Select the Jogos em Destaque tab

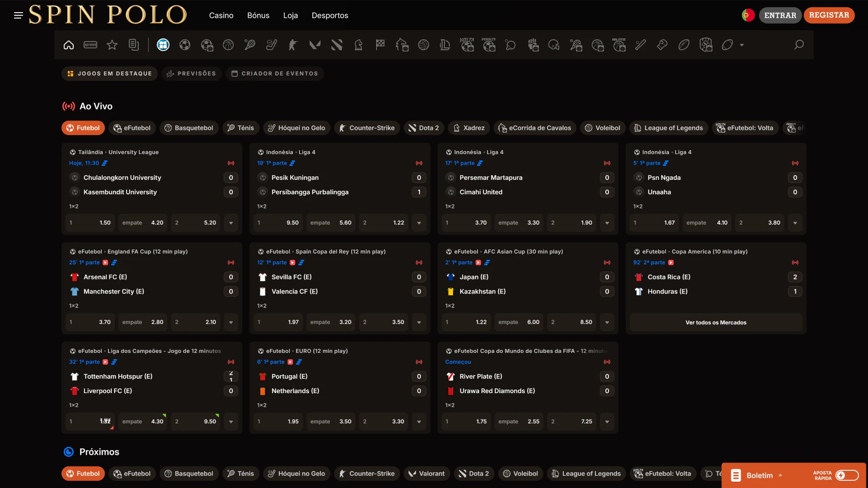(109, 74)
